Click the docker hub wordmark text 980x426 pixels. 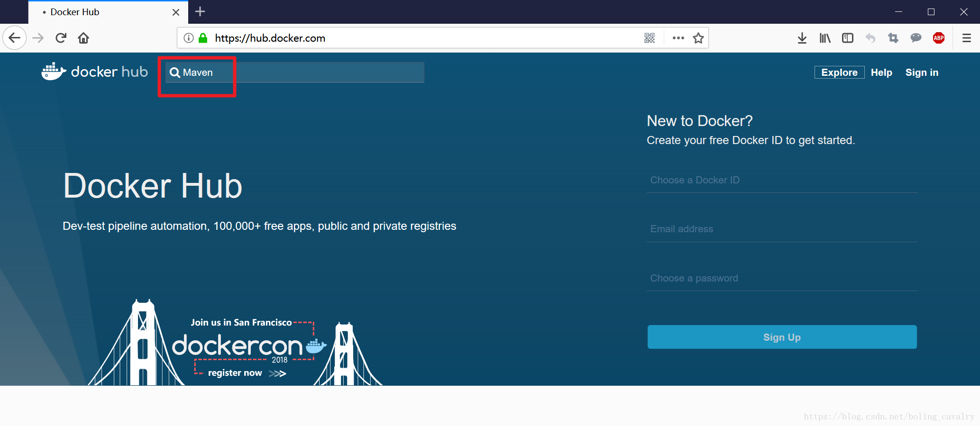(x=110, y=72)
